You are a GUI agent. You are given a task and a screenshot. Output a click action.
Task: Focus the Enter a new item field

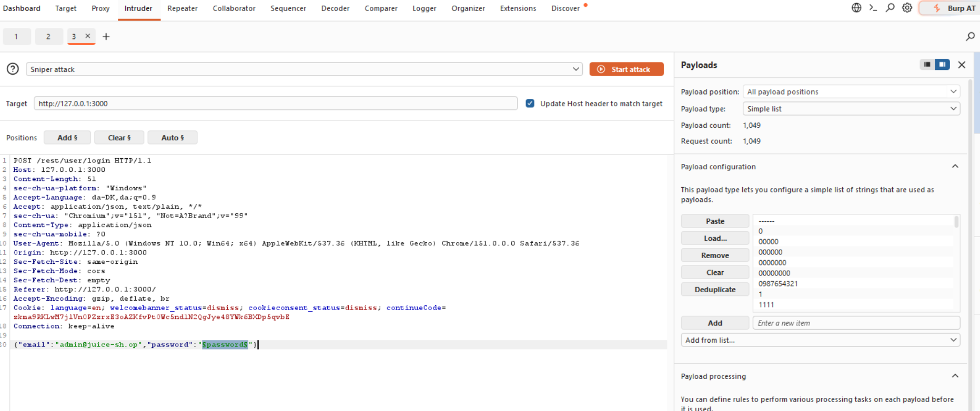coord(856,323)
